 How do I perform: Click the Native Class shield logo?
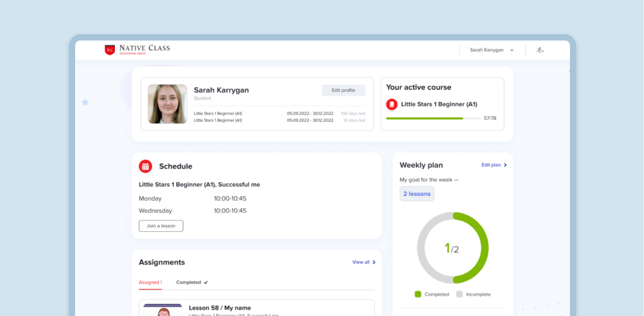[x=110, y=50]
